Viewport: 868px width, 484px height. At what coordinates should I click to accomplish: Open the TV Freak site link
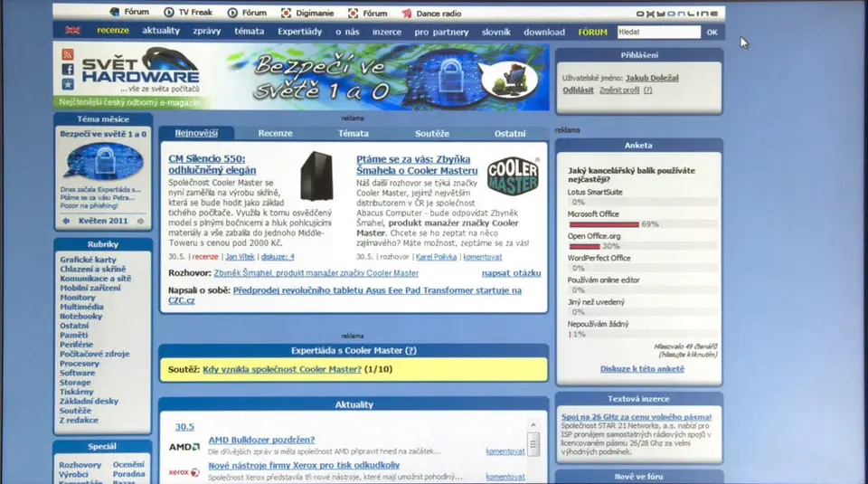[x=188, y=12]
